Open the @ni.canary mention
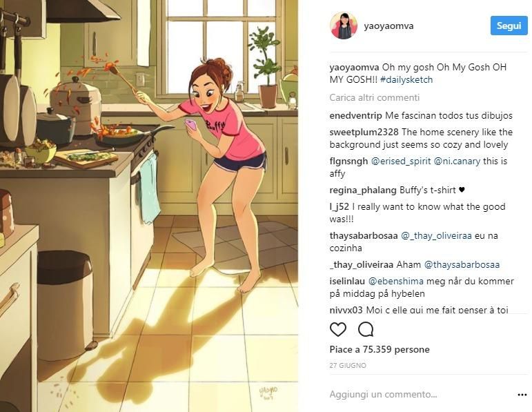The image size is (532, 412). [457, 161]
